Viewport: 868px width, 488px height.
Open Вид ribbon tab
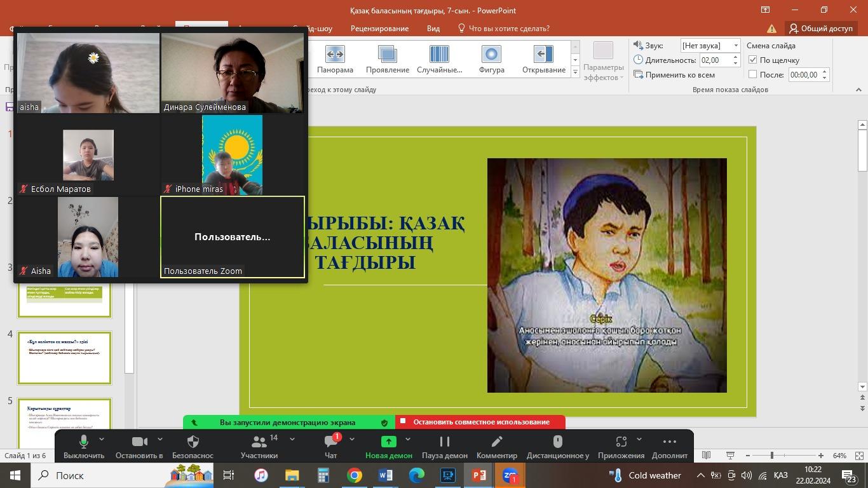pyautogui.click(x=433, y=29)
